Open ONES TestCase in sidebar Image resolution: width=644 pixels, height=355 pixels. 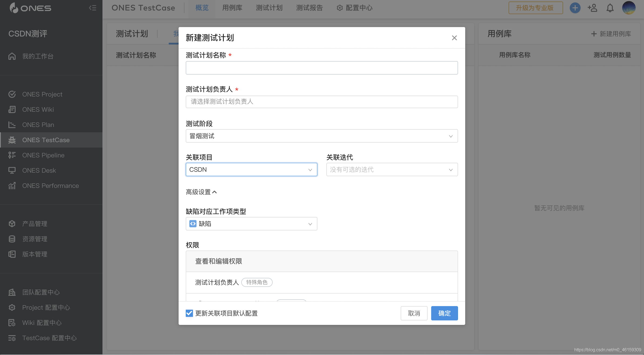point(51,140)
